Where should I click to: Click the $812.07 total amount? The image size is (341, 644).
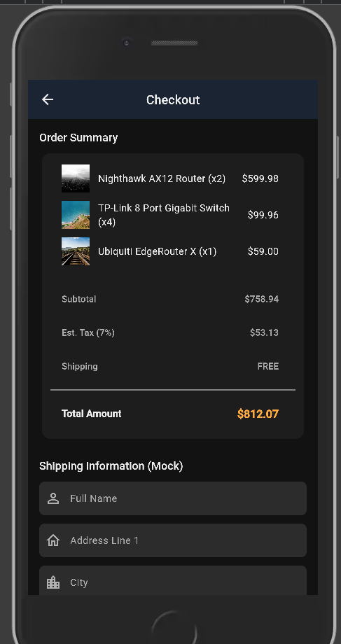pos(258,414)
